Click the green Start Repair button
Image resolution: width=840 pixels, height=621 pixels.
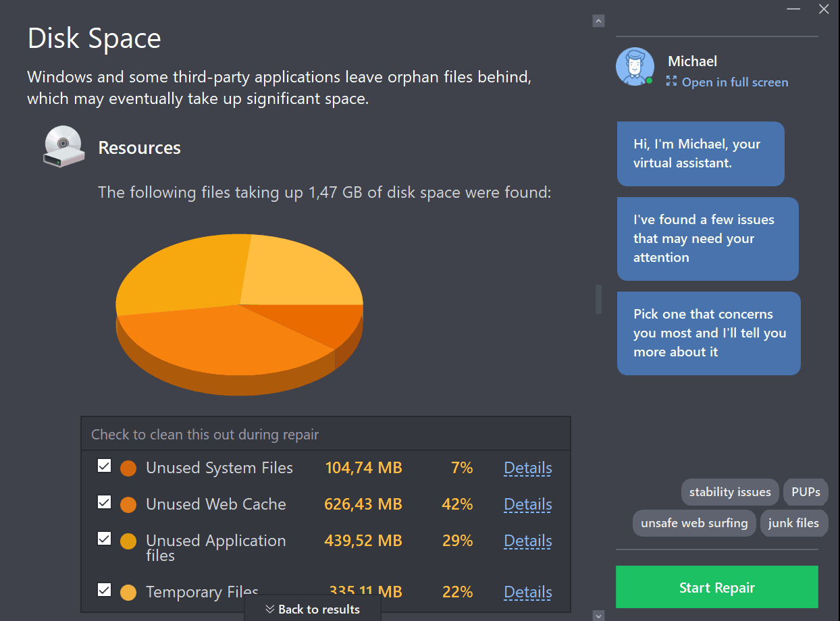[x=716, y=587]
